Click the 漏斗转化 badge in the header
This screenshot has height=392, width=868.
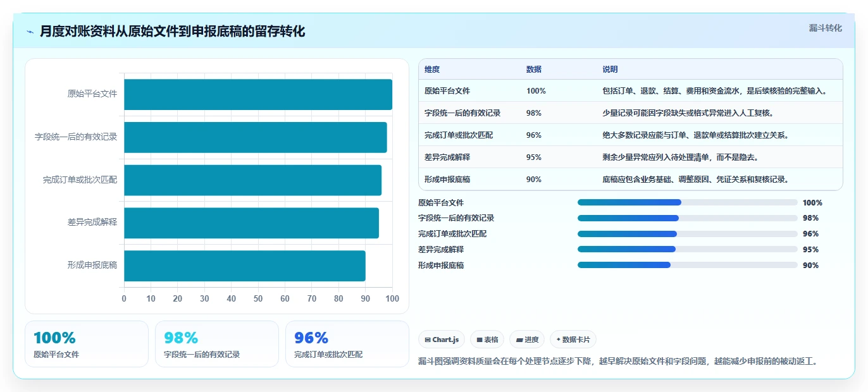[x=825, y=28]
